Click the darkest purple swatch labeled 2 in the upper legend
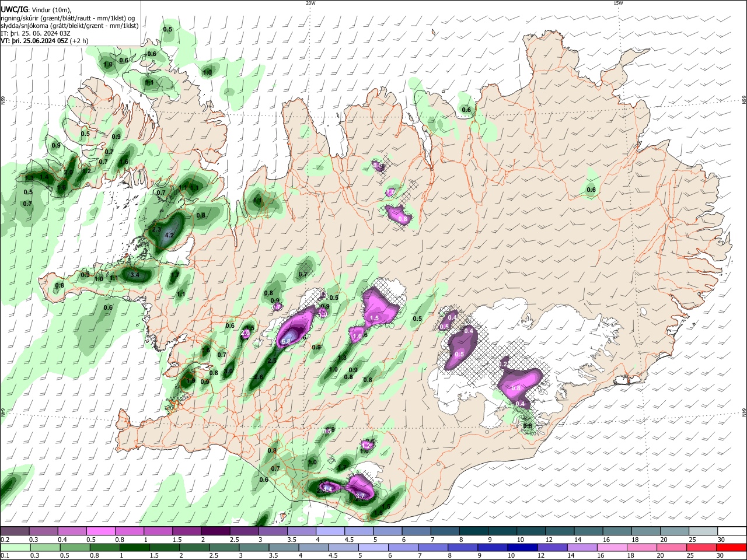 click(x=215, y=531)
